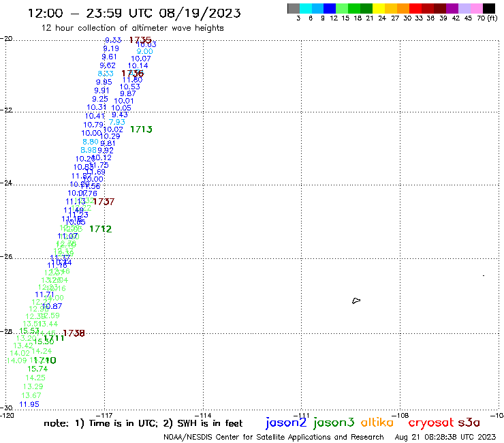504x443 pixels.
Task: Click the wave height value 9.33
Action: (x=113, y=40)
